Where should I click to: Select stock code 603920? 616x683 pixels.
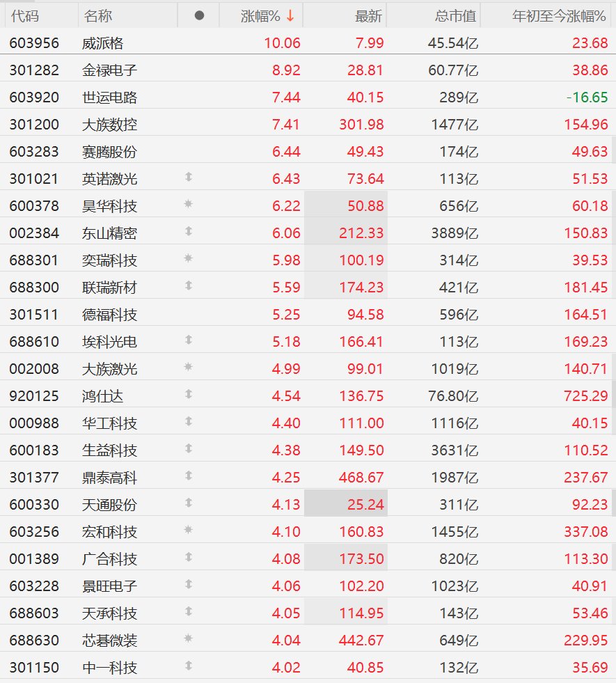(x=34, y=97)
